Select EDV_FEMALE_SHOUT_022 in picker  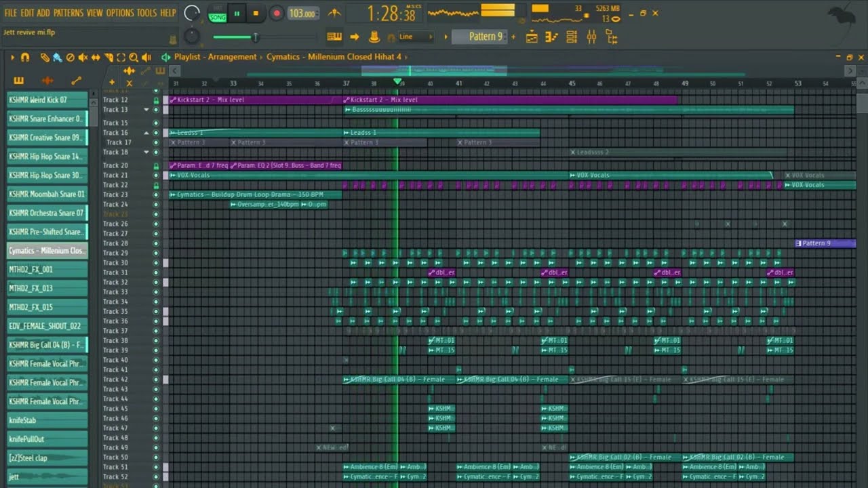tap(47, 326)
